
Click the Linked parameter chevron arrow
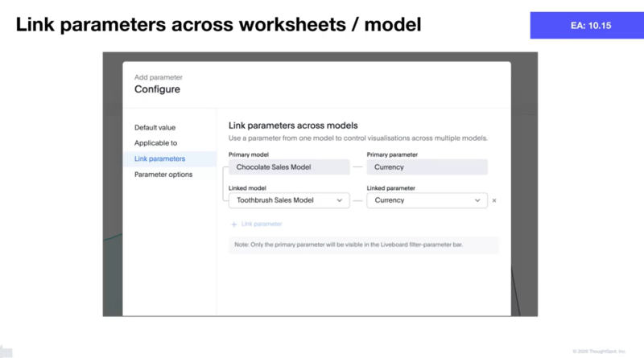[x=477, y=200]
